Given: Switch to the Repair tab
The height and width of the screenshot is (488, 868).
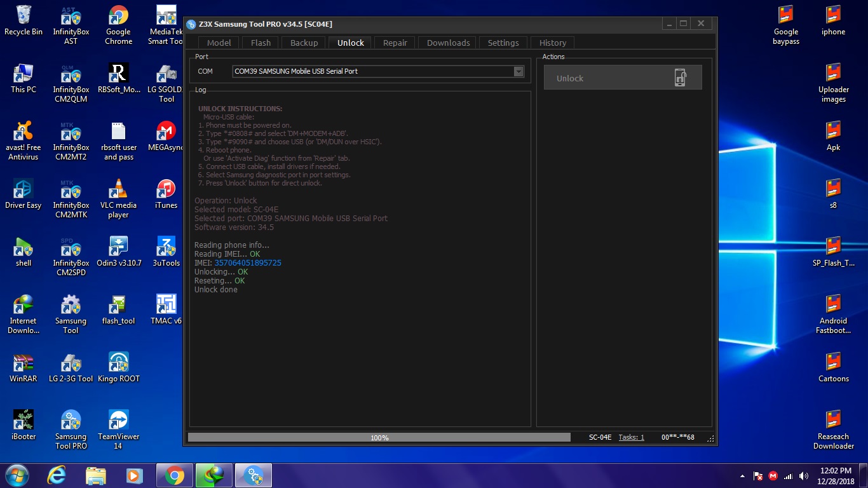Looking at the screenshot, I should tap(395, 43).
